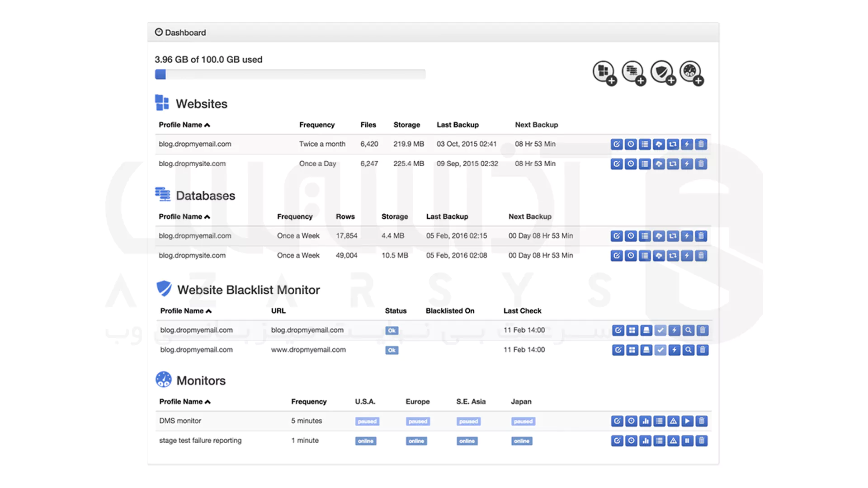
Task: Click the Frequency column header in Websites
Action: click(316, 125)
